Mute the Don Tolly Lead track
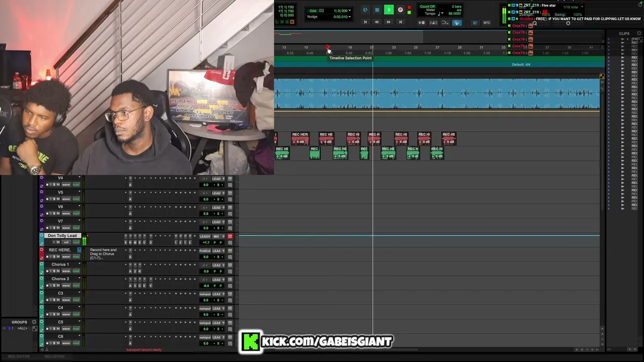Screen dimensions: 644x362 [x=58, y=242]
